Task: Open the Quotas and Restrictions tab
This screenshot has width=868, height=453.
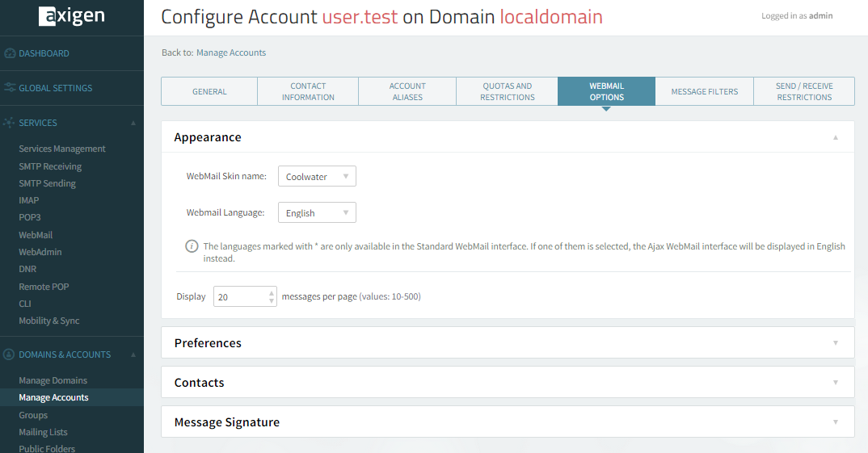Action: (507, 92)
